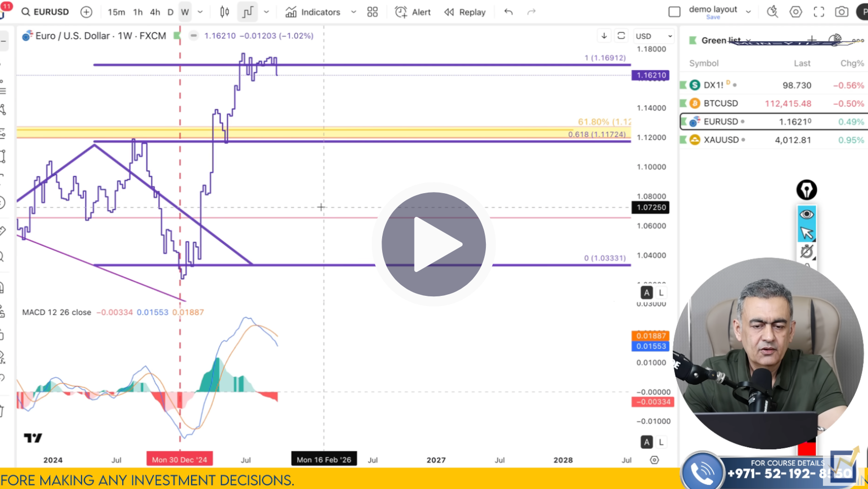Save the demo layout
This screenshot has height=489, width=868.
point(713,17)
